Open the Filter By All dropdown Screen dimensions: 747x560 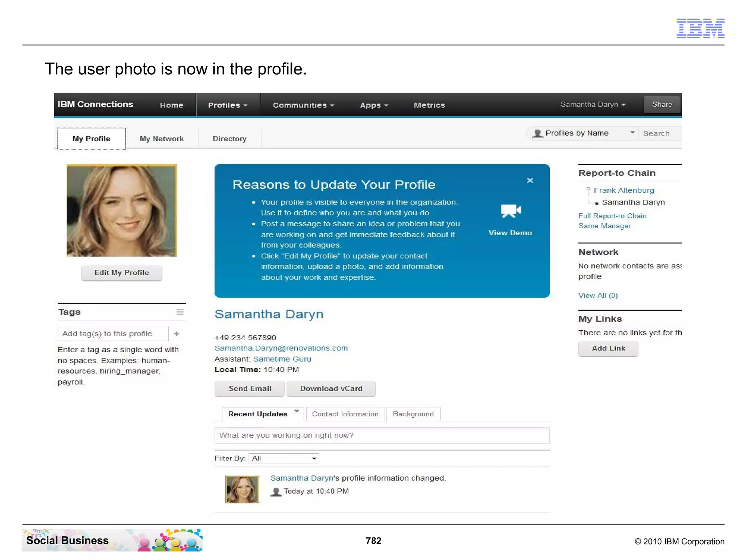284,458
